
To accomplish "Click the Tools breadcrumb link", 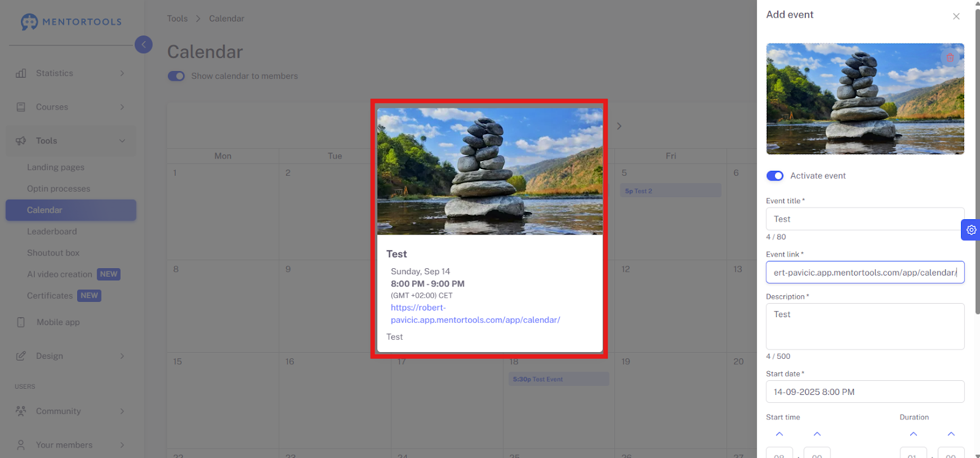I will pos(178,18).
